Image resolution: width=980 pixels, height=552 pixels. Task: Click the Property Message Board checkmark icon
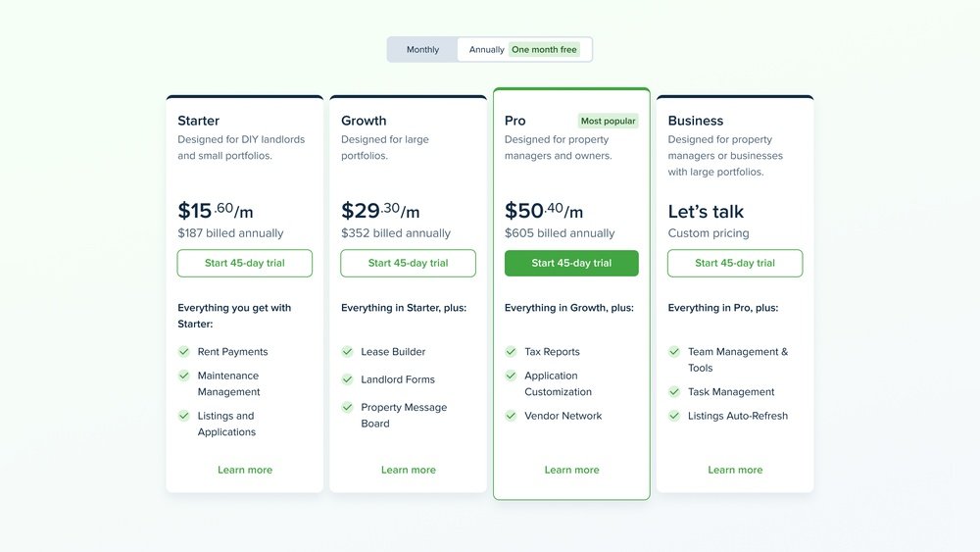point(348,407)
